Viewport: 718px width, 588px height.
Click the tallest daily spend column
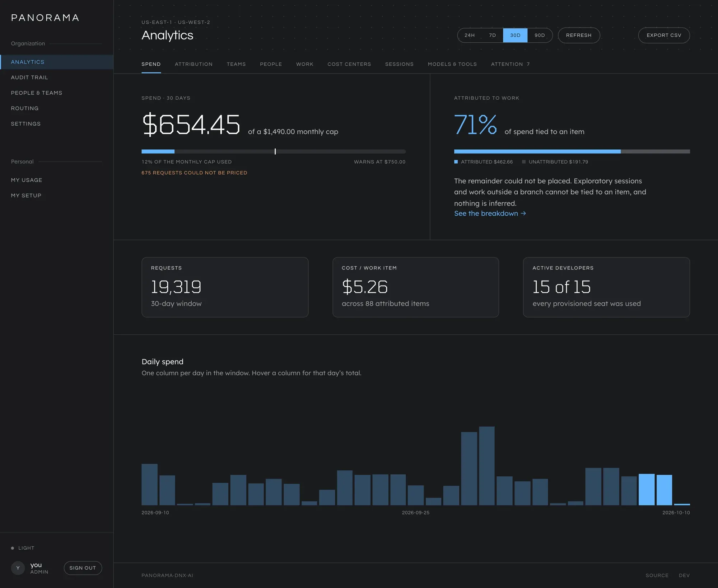487,466
